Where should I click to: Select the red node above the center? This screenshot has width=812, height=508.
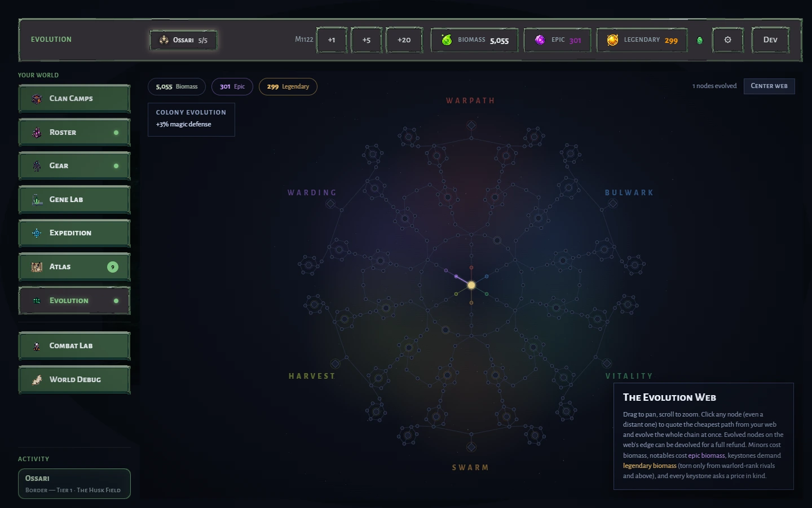coord(471,268)
